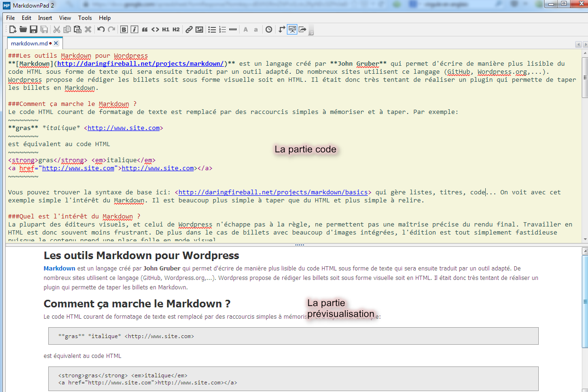Image resolution: width=588 pixels, height=392 pixels.
Task: Click the editor scrollbar up arrow
Action: (x=585, y=53)
